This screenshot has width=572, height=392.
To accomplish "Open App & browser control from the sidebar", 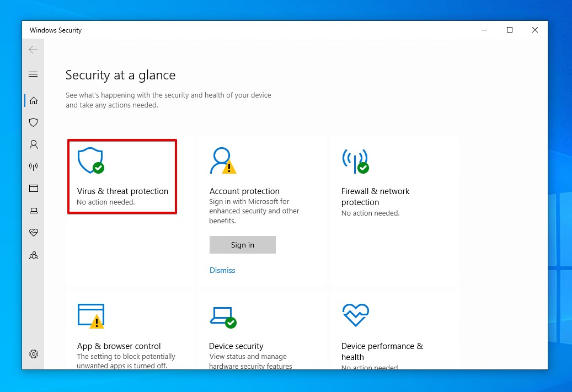I will point(33,189).
